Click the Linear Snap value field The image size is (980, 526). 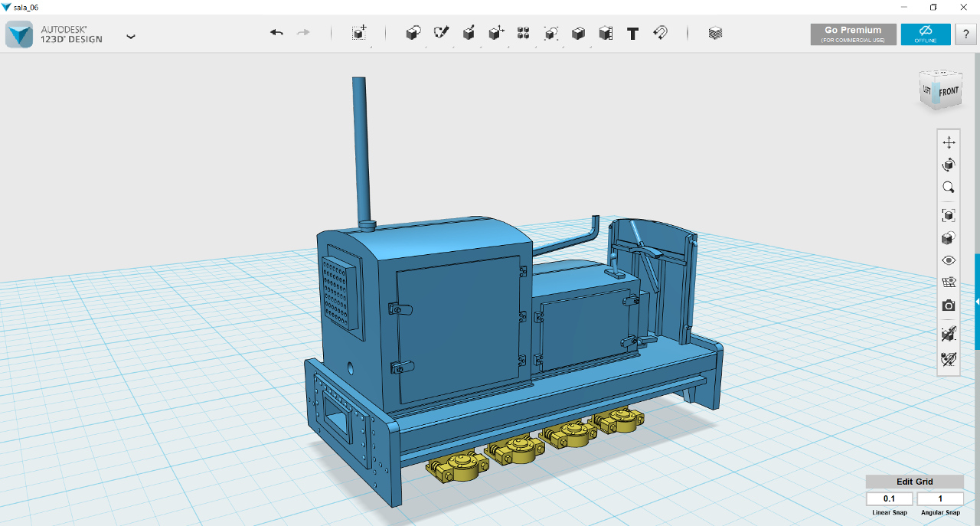890,499
